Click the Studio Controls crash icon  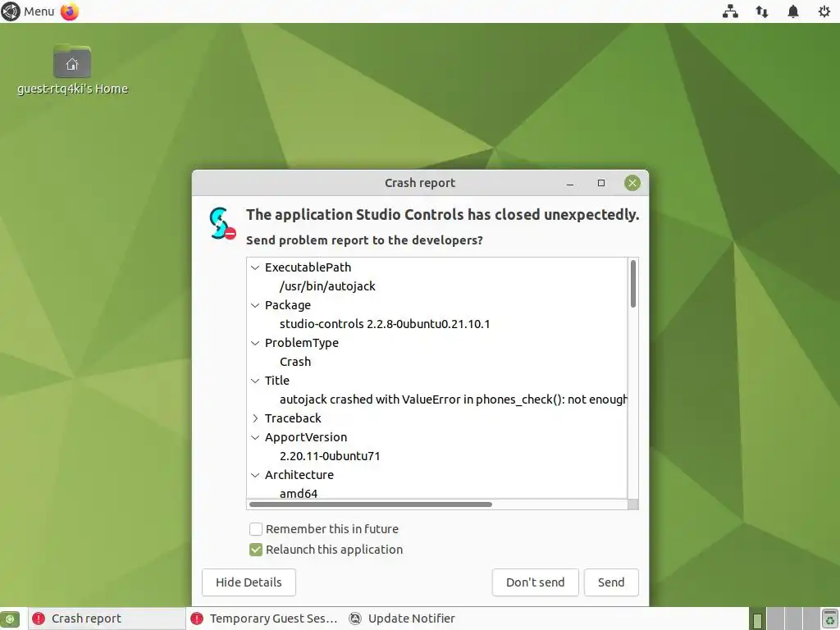tap(222, 223)
